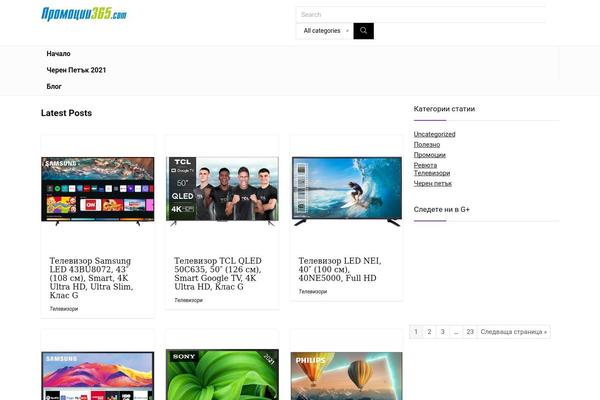This screenshot has height=400, width=600.
Task: Click Телевизори tag under the NEI post
Action: coord(313,292)
